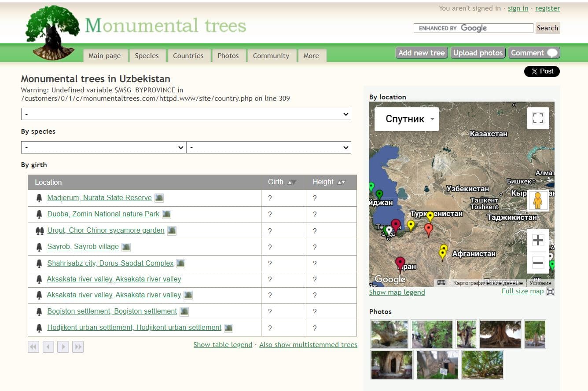588x391 pixels.
Task: Toggle ascending sort on the Girth column
Action: point(290,182)
